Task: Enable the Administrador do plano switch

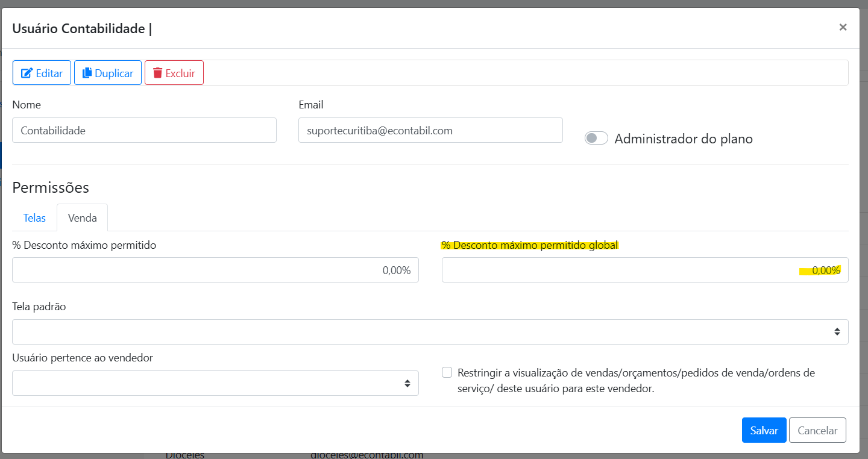Action: [596, 139]
